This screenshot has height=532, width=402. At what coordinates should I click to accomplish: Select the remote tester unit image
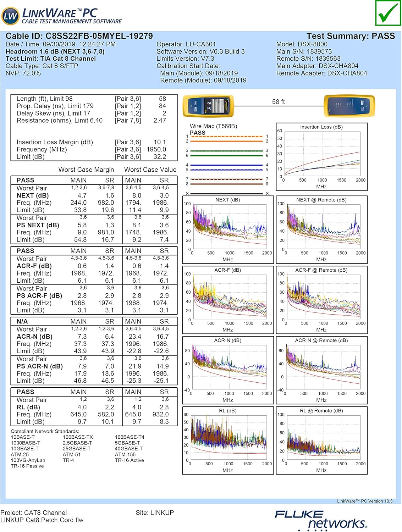[349, 106]
